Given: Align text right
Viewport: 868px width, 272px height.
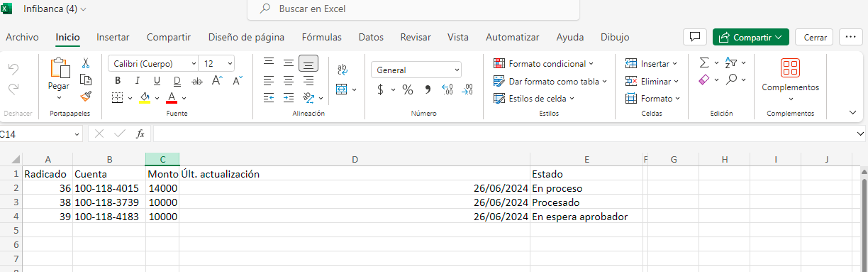Looking at the screenshot, I should point(308,80).
